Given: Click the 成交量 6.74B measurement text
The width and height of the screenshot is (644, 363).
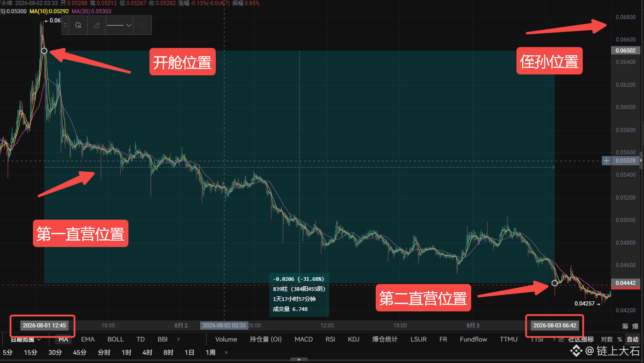Looking at the screenshot, I should pos(290,309).
